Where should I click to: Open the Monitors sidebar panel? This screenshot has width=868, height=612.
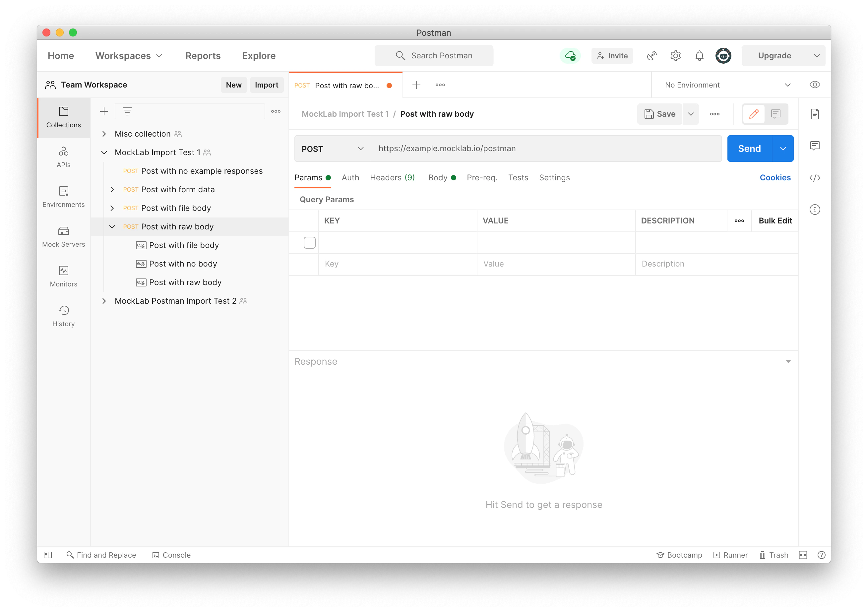(x=64, y=276)
